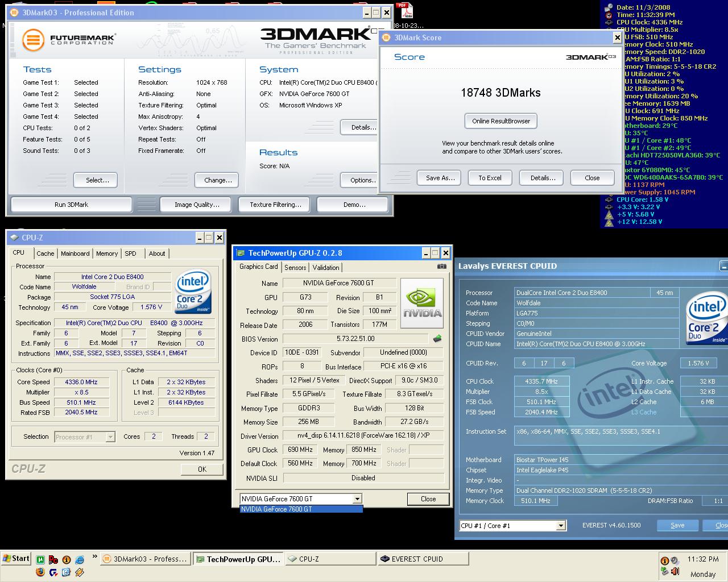Click the gray speaker tray icon
Screen dimensions: 728x582
(x=675, y=561)
